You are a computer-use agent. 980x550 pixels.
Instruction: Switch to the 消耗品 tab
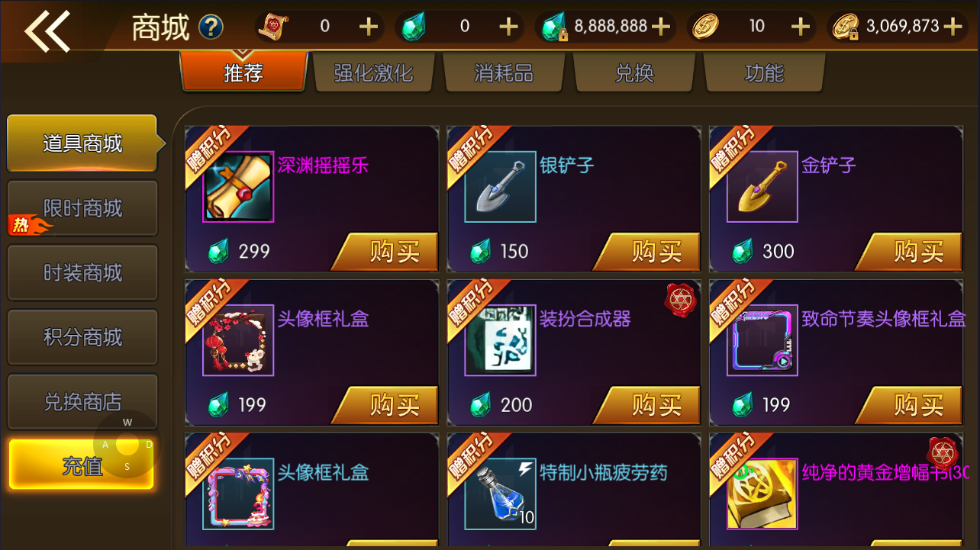click(504, 73)
